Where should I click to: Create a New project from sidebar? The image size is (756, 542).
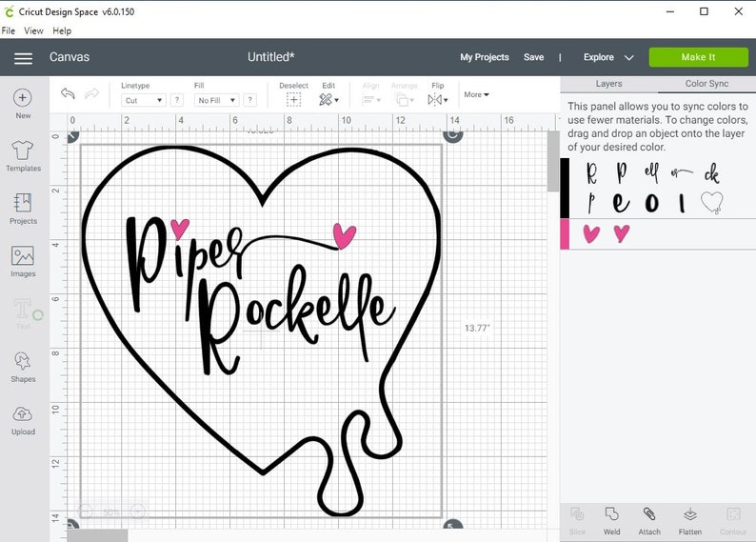tap(23, 103)
